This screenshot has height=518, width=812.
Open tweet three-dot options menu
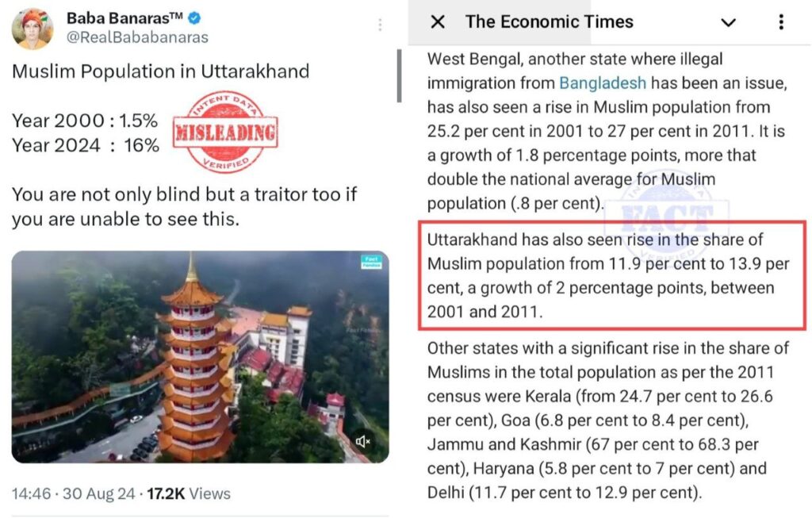(x=380, y=25)
